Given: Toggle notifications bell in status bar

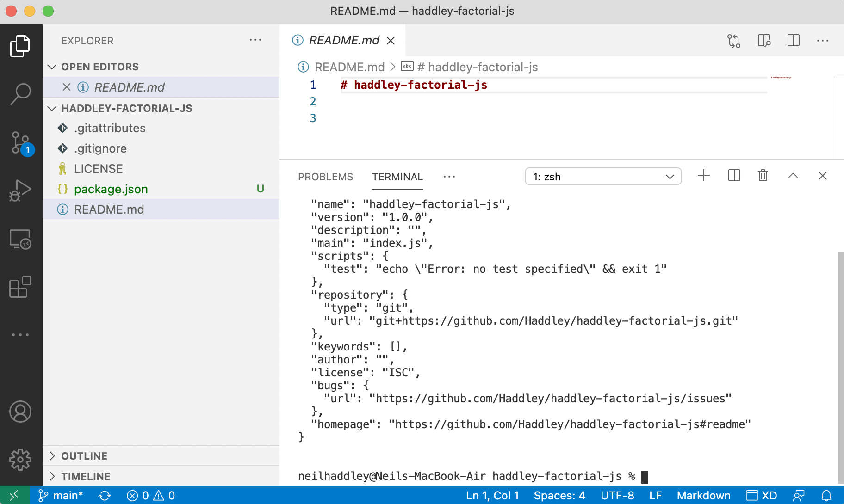Looking at the screenshot, I should 826,496.
